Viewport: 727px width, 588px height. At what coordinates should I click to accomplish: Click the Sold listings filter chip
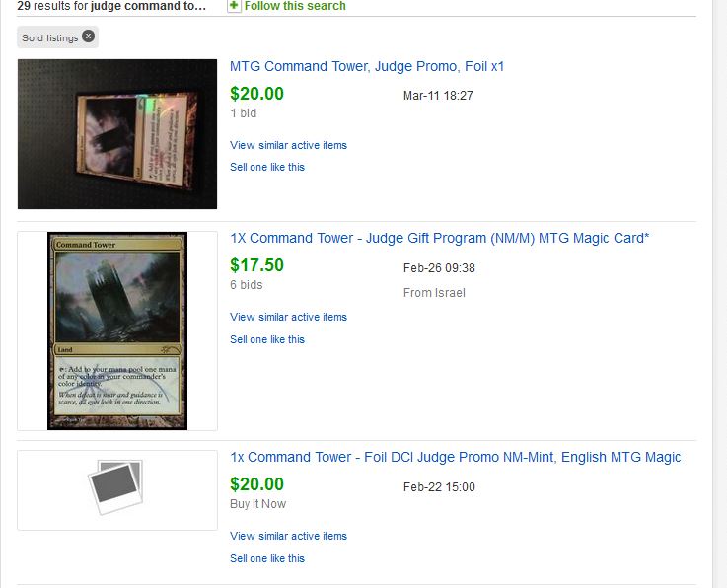[57, 37]
